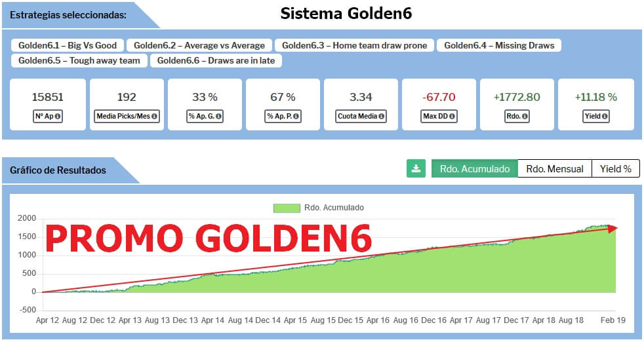644x342 pixels.
Task: Click the -67.70 max drawdown value
Action: pyautogui.click(x=439, y=98)
